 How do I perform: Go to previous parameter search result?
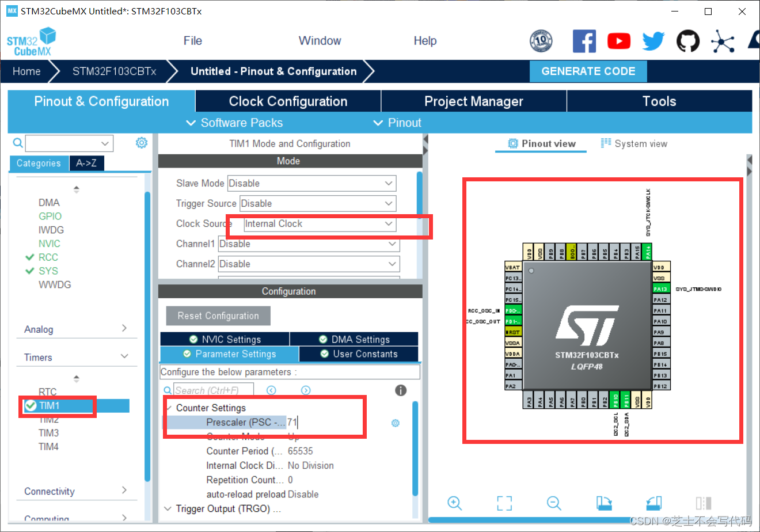tap(271, 390)
